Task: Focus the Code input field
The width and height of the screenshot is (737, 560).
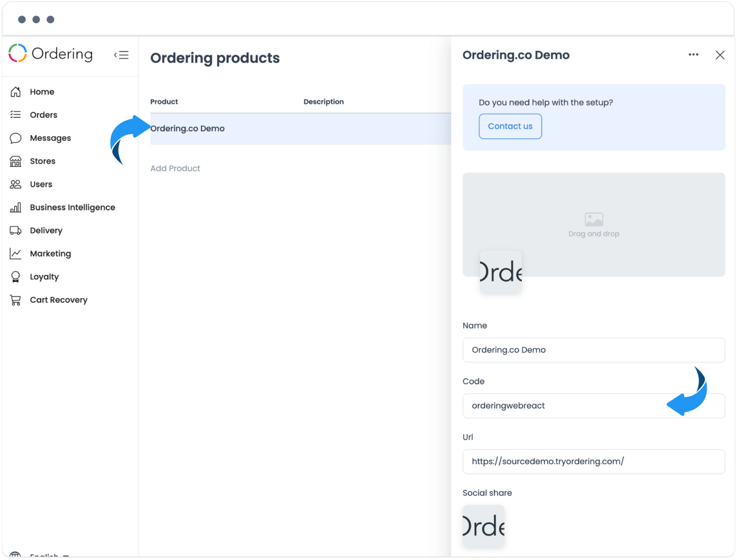Action: coord(593,406)
